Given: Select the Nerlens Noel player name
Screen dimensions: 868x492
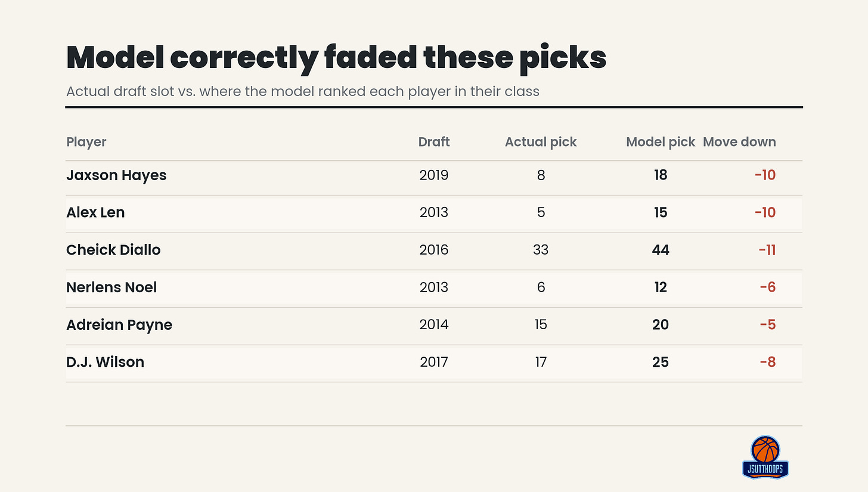Looking at the screenshot, I should [x=111, y=287].
